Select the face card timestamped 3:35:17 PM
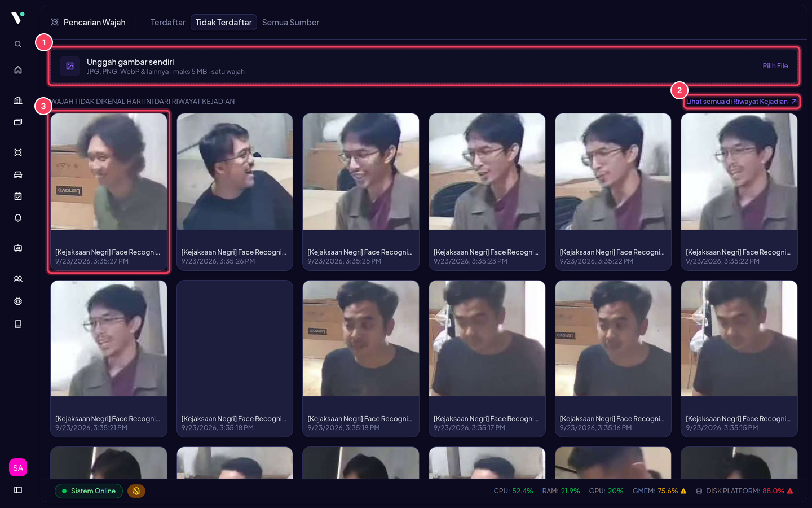 [487, 358]
